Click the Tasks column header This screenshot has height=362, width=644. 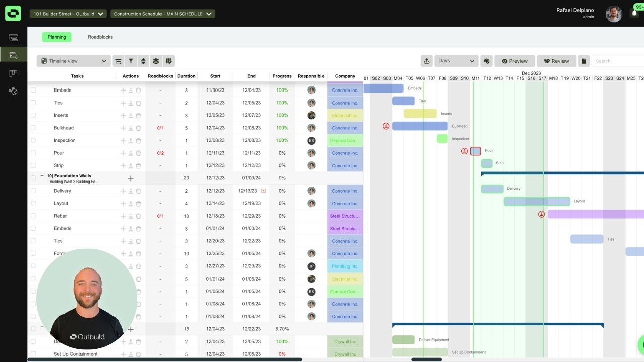[77, 76]
